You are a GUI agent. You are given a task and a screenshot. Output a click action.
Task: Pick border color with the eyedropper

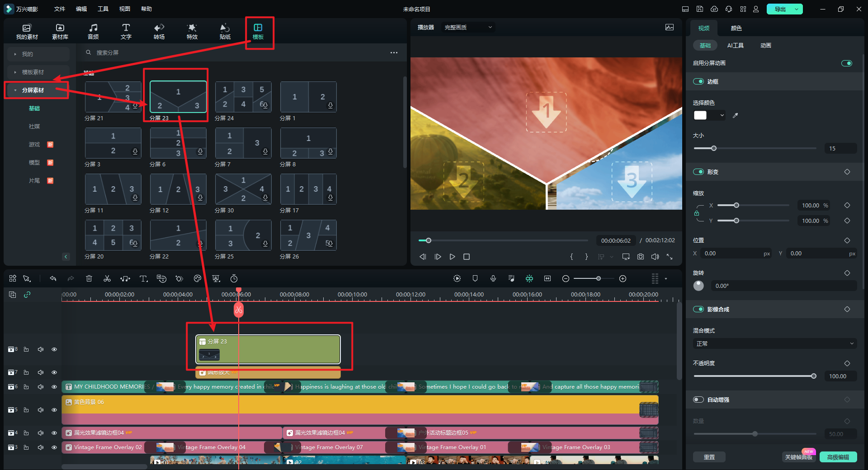pyautogui.click(x=735, y=116)
